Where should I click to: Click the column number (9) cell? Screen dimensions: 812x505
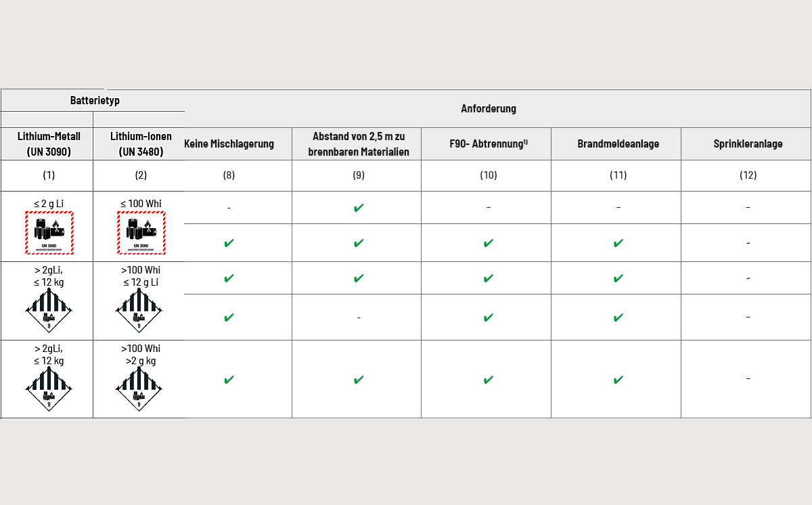coord(359,175)
